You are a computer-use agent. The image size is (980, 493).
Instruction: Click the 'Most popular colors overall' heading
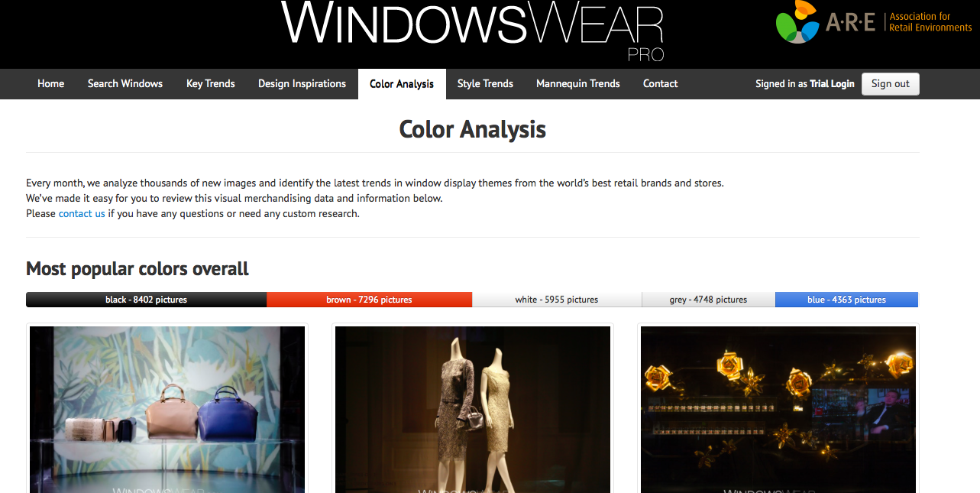tap(137, 269)
